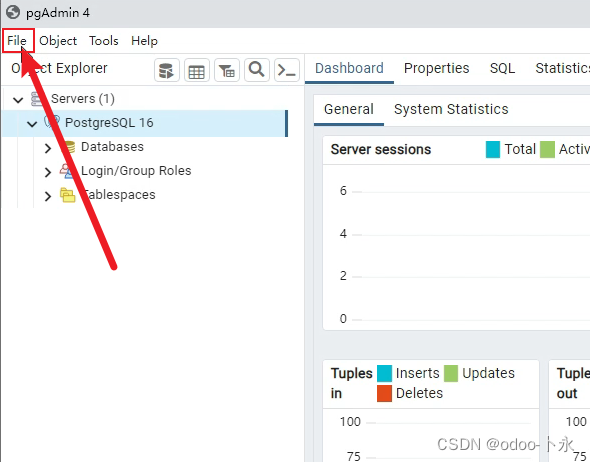590x462 pixels.
Task: Click the Servers group icon
Action: click(37, 99)
